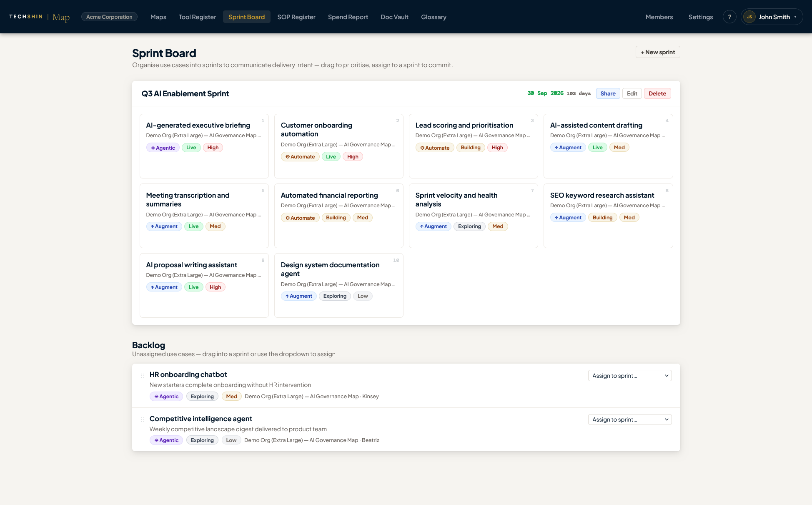
Task: Click Building status on SEO keyword research assistant
Action: coord(603,218)
